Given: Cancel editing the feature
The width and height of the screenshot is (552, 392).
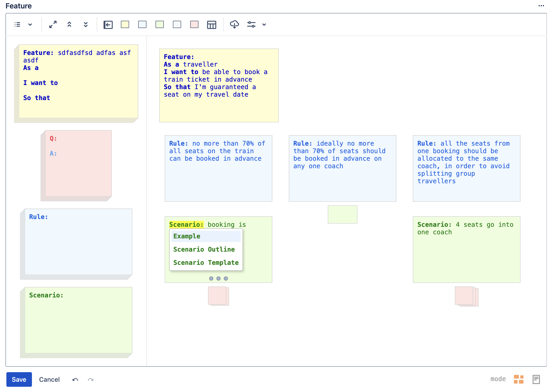Looking at the screenshot, I should point(49,379).
